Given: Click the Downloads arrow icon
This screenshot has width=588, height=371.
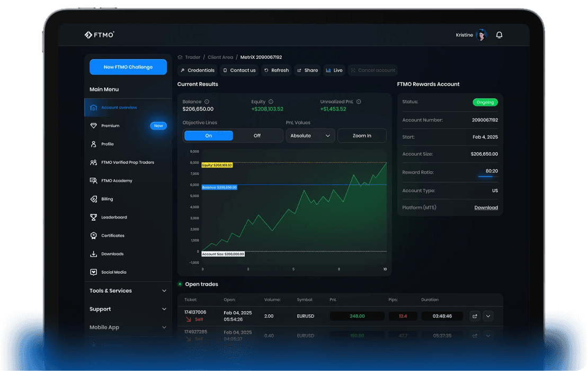Looking at the screenshot, I should pyautogui.click(x=93, y=254).
